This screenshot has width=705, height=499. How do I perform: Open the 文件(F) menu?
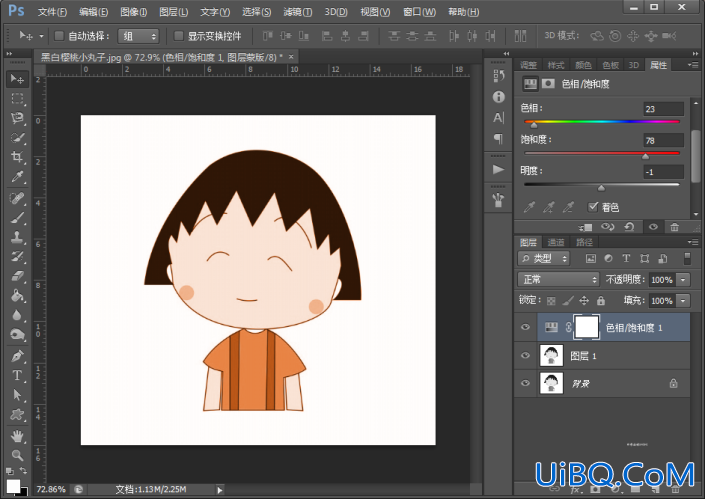point(52,12)
